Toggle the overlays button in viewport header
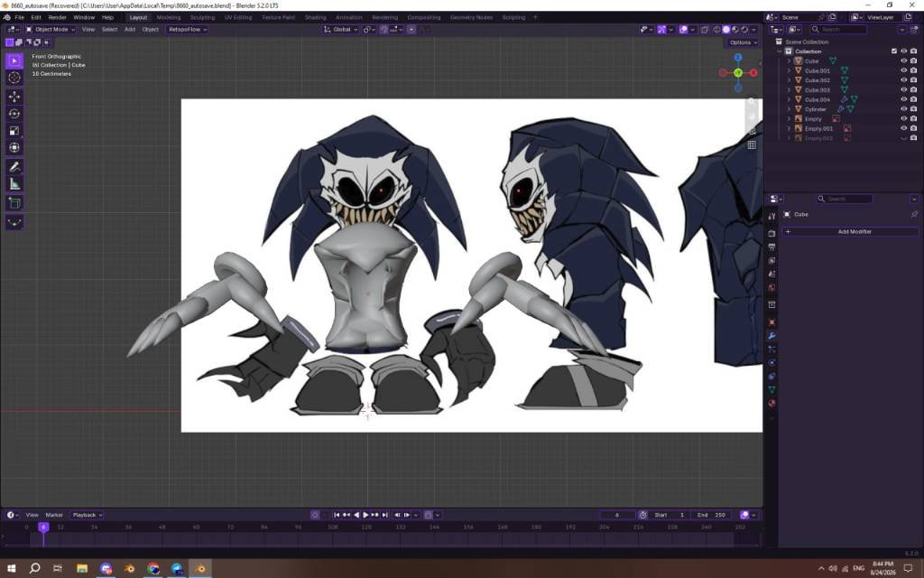This screenshot has width=924, height=578. (x=684, y=29)
